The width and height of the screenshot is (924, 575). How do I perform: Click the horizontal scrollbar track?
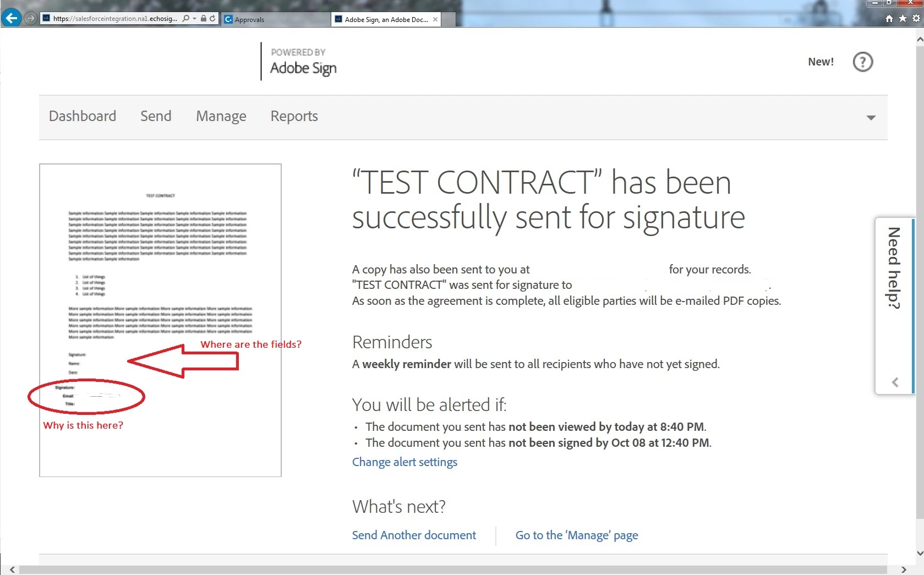pyautogui.click(x=453, y=570)
